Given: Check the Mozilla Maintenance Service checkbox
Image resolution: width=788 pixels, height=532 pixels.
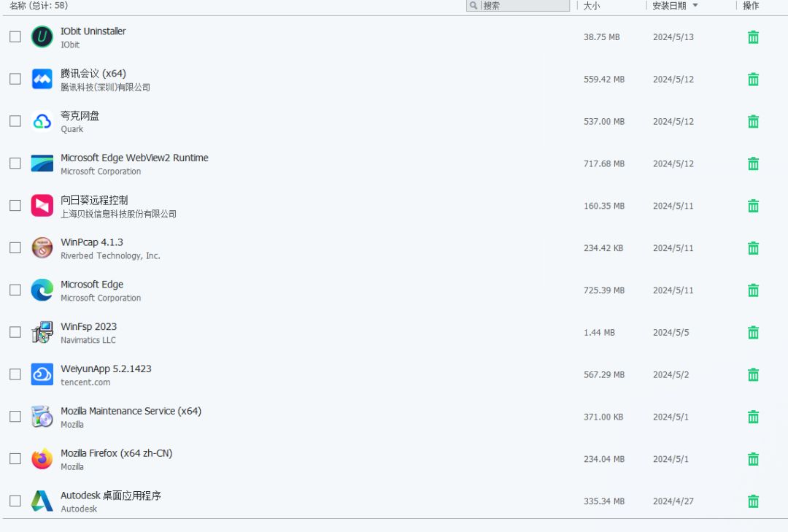Looking at the screenshot, I should point(15,417).
